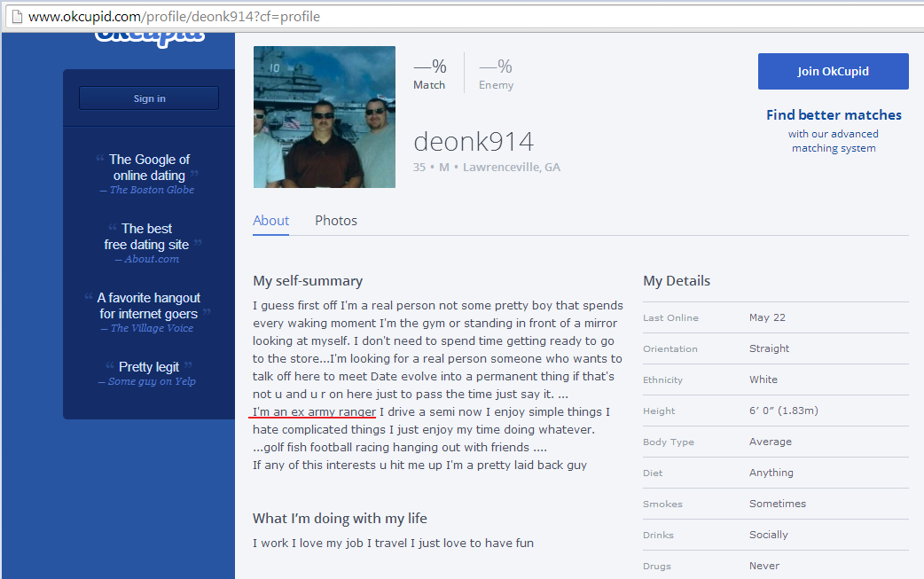Click the Lawrenceville, GA location text
This screenshot has width=924, height=579.
coord(512,168)
